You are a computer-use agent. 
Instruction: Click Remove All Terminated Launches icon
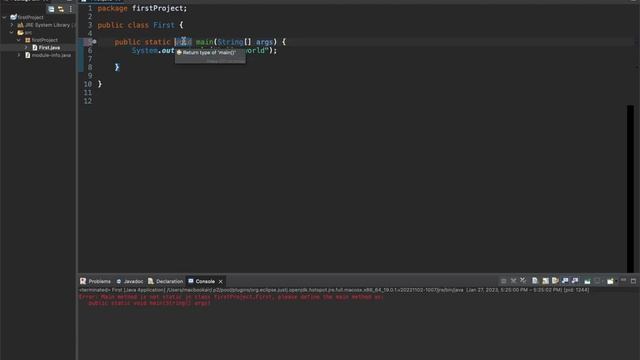[x=523, y=281]
